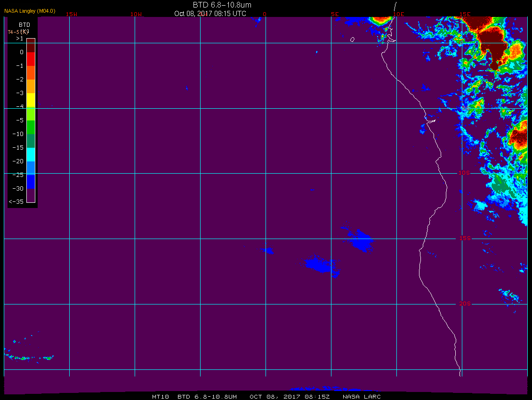
Task: Click the '-20' legend value
Action: (x=18, y=161)
